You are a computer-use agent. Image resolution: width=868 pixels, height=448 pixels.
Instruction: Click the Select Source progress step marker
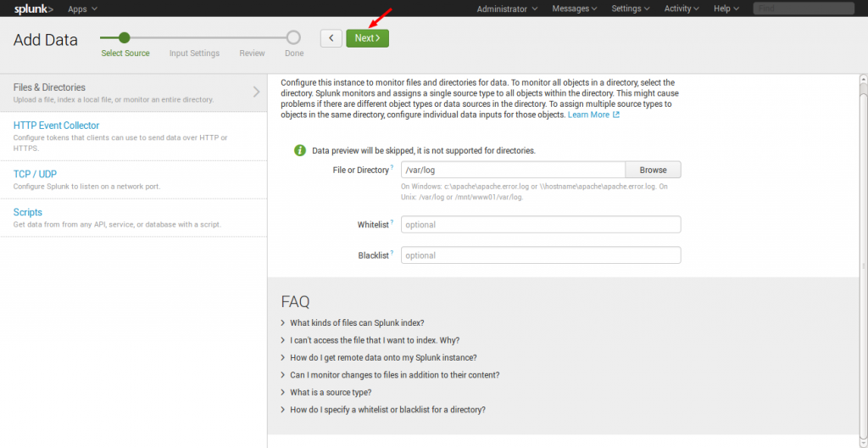[125, 37]
